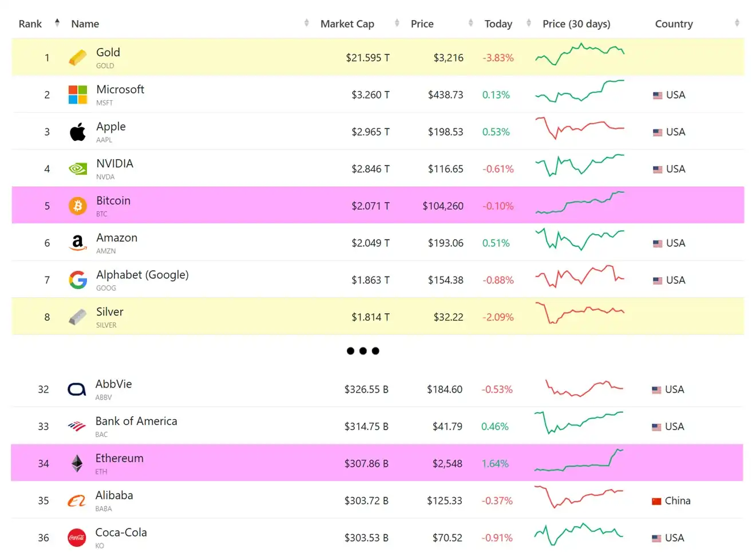Screen dimensions: 756x552
Task: Click the AbbVie logo icon
Action: coord(77,389)
